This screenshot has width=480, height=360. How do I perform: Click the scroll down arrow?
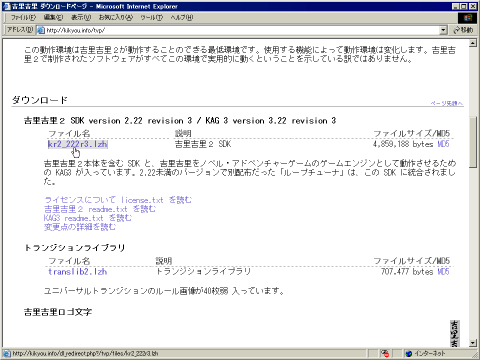(x=473, y=343)
